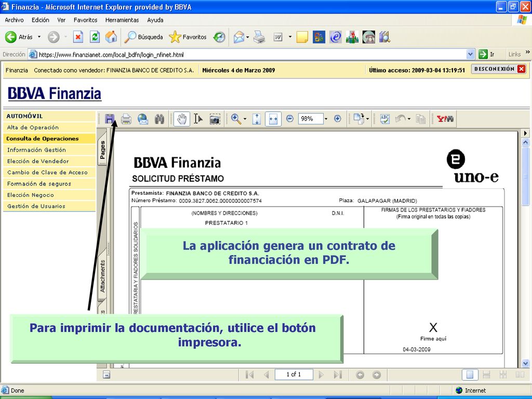This screenshot has width=532, height=399.
Task: Select Consulta de Operaciones in sidebar
Action: point(49,138)
